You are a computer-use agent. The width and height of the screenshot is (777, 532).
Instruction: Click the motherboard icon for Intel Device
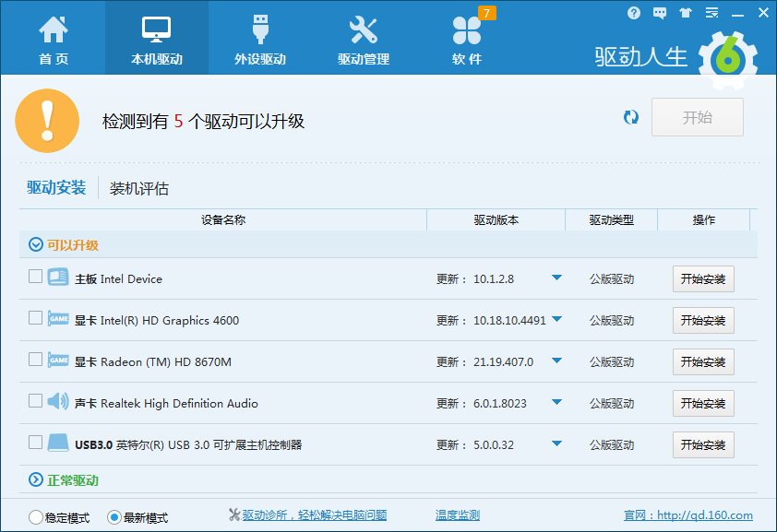point(58,277)
